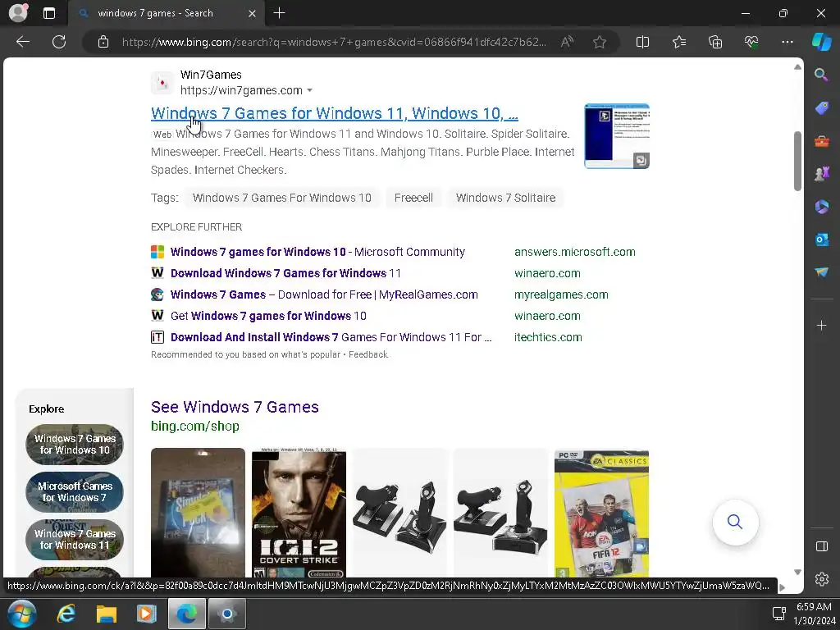840x630 pixels.
Task: Open itechtics Download And Install link
Action: click(331, 337)
